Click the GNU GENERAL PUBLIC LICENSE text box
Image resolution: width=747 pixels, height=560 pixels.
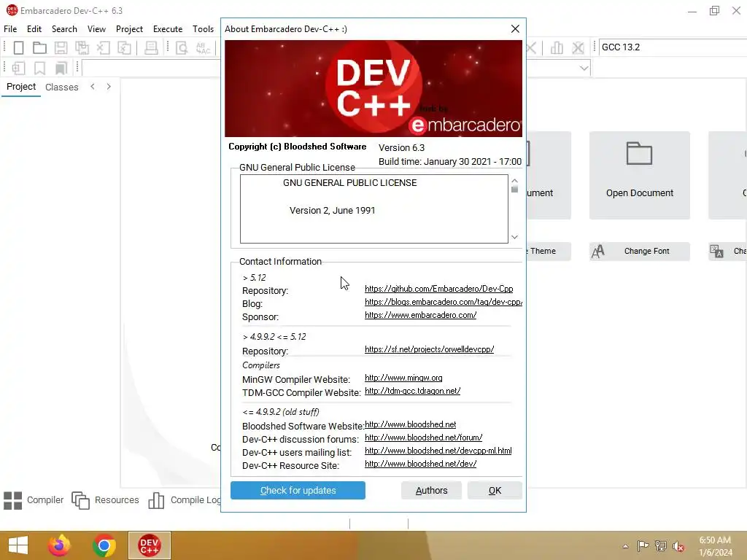pyautogui.click(x=374, y=209)
